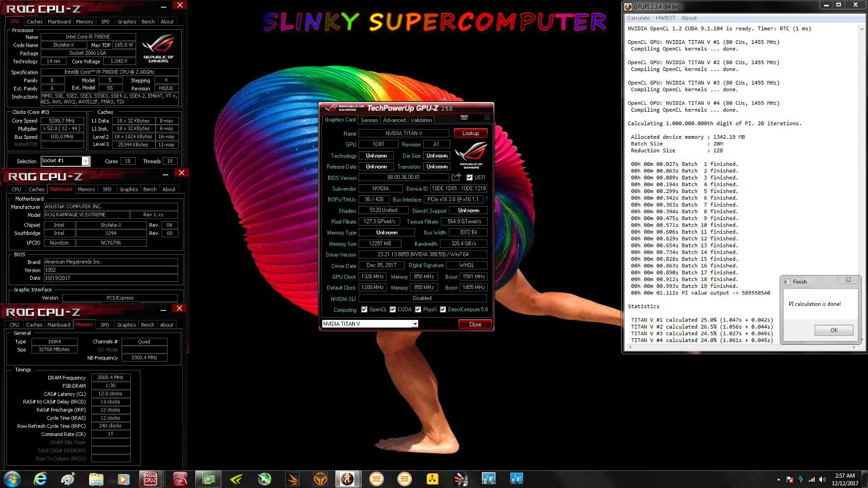Toggle the DirectCompute 5.0 checkbox
This screenshot has width=868, height=488.
(443, 310)
